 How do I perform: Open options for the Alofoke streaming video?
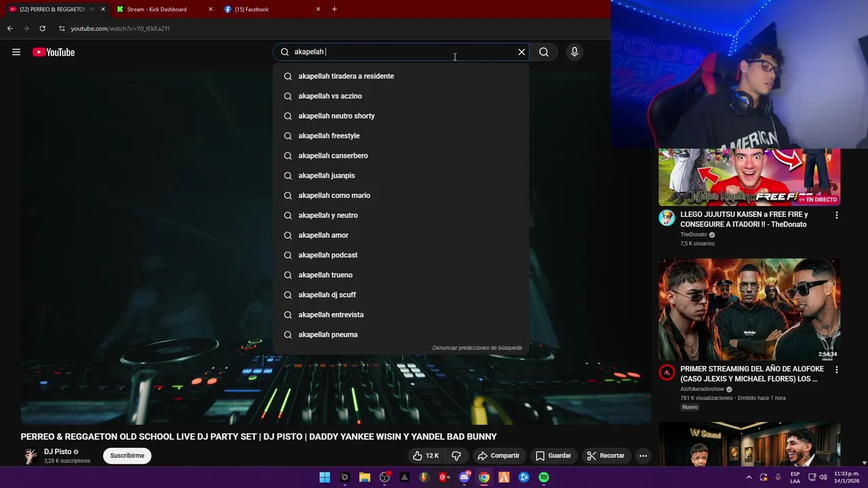coord(836,370)
